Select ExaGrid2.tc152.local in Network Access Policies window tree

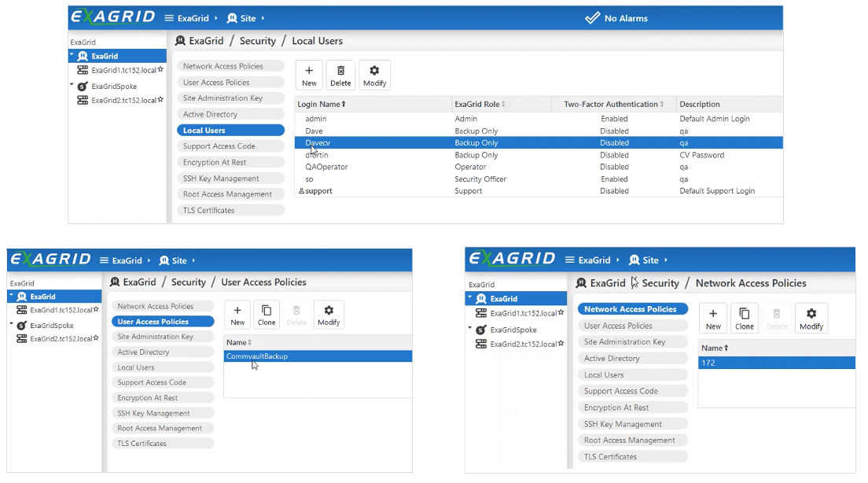click(x=523, y=344)
